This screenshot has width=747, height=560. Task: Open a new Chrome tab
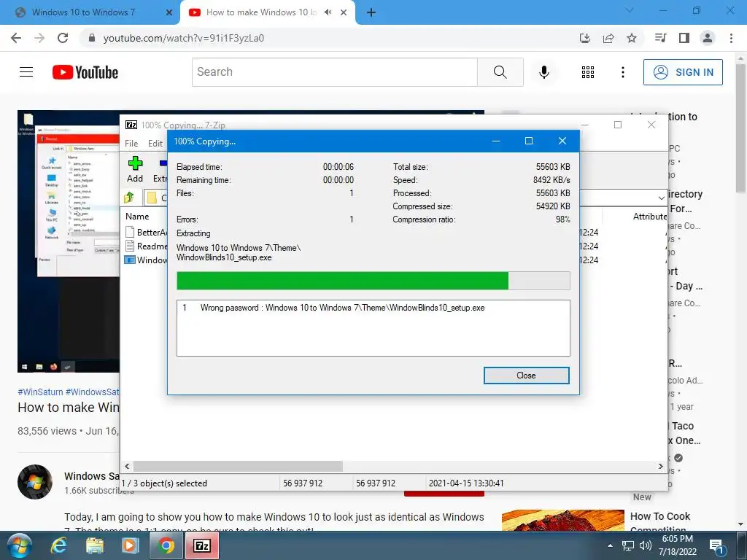371,12
